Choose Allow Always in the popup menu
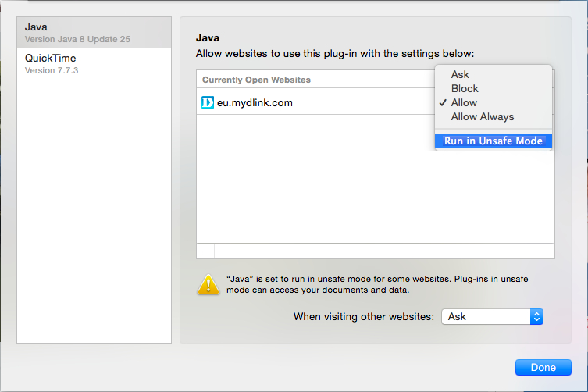The width and height of the screenshot is (588, 392). coord(482,117)
